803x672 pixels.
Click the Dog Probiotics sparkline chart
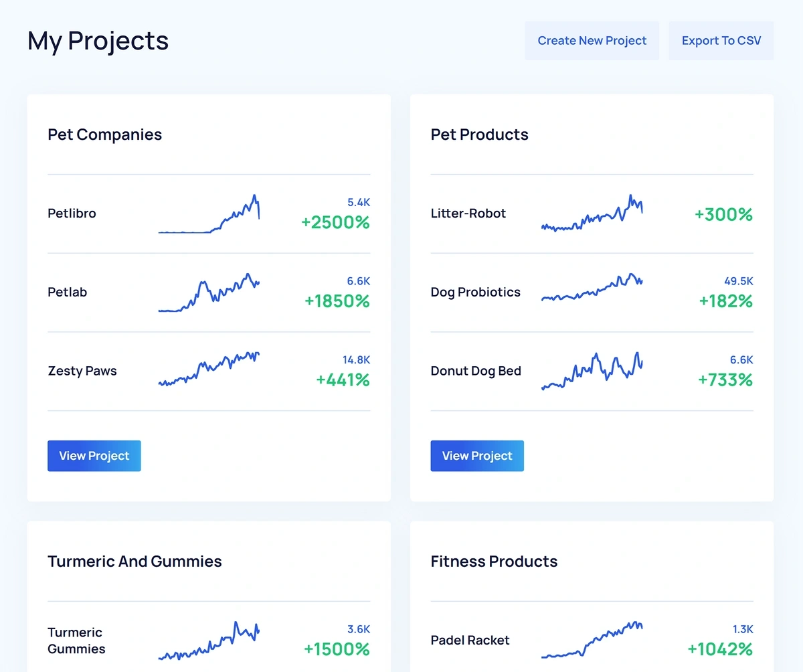(592, 288)
